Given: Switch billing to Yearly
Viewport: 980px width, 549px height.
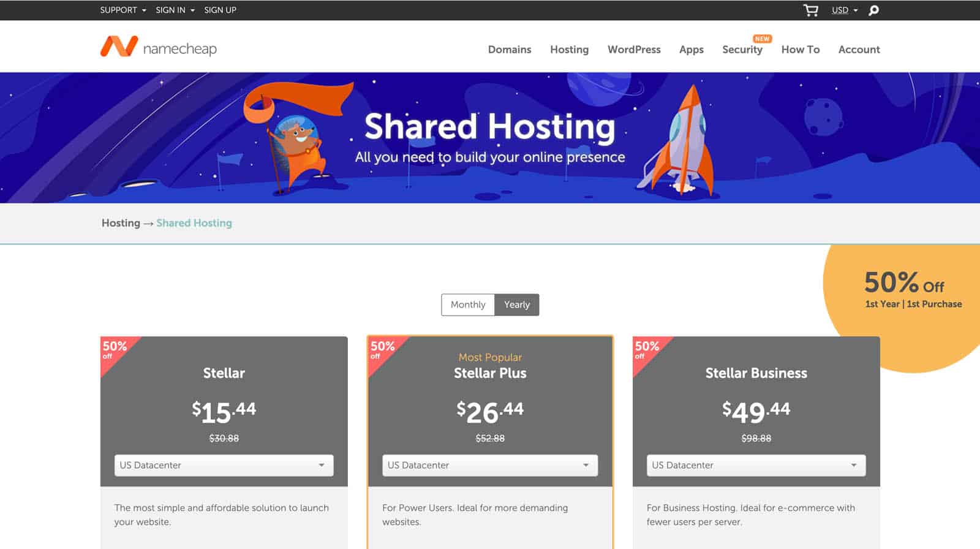Looking at the screenshot, I should (517, 305).
